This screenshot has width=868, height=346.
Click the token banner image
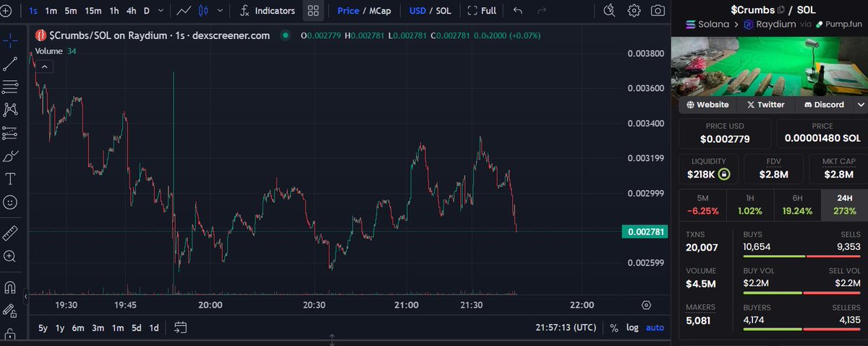(770, 66)
